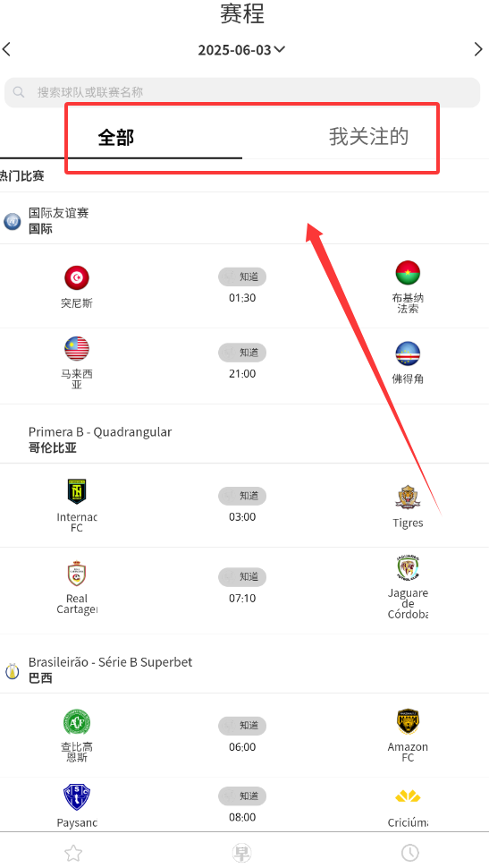Open the Primera B - Quadrangular league link

point(100,432)
